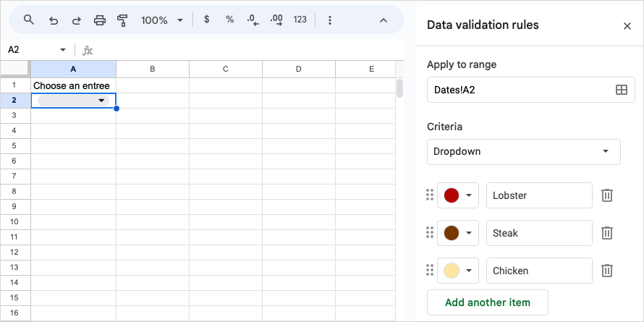Format as currency with dollar icon

(x=207, y=20)
